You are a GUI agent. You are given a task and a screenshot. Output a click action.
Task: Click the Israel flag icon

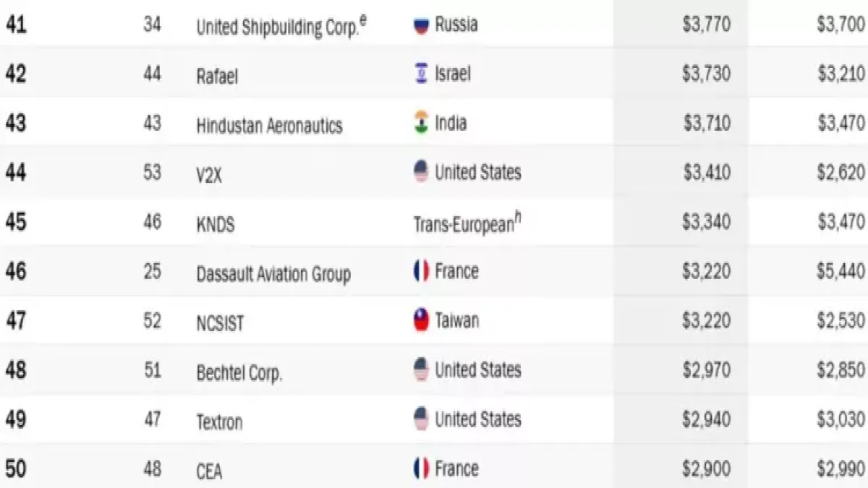421,74
